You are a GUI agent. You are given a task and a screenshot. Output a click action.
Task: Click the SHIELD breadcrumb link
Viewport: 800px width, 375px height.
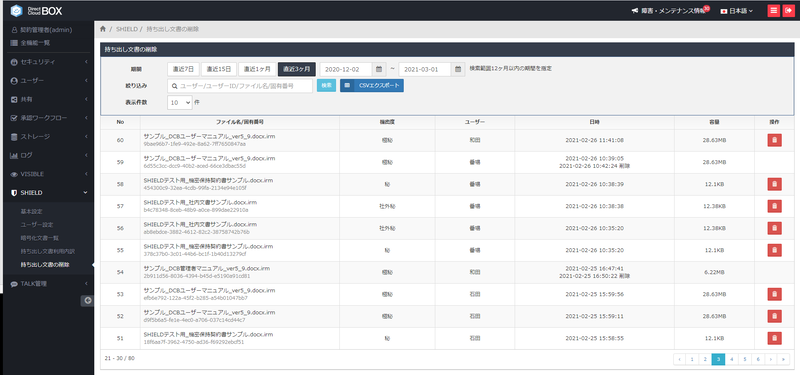point(127,29)
